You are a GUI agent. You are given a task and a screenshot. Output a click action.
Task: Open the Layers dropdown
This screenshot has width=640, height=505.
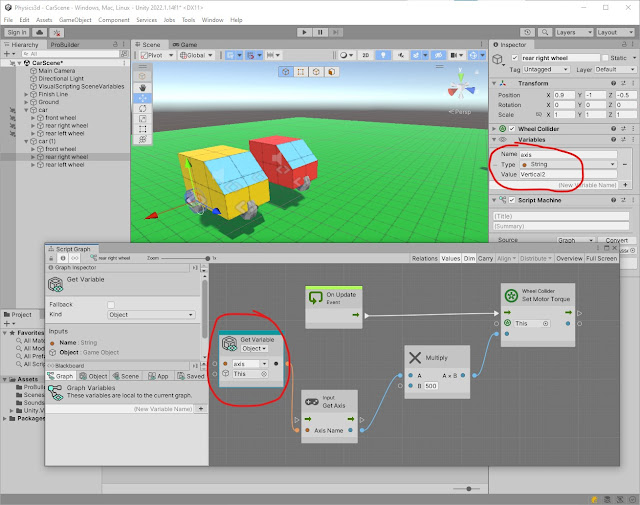click(x=573, y=32)
